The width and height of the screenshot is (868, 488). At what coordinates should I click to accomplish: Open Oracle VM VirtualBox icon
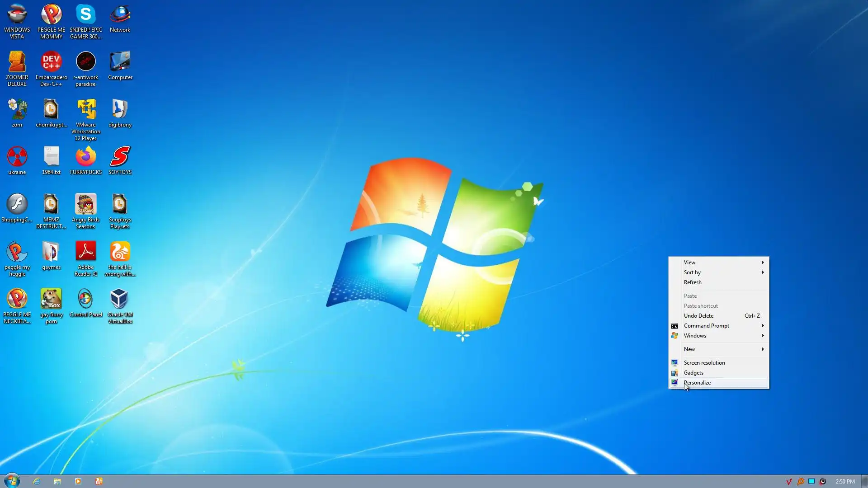(120, 299)
